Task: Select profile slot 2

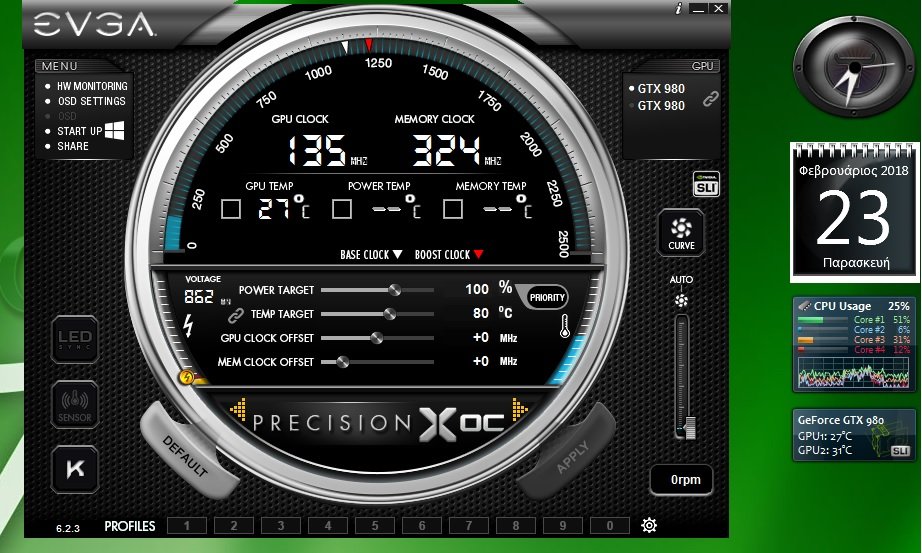Action: [233, 525]
